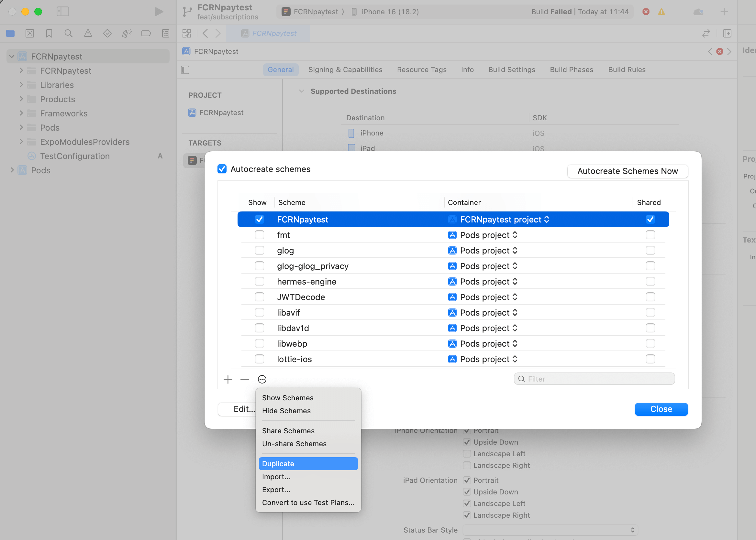Collapse the Supported Destinations section
The width and height of the screenshot is (756, 540).
point(302,91)
